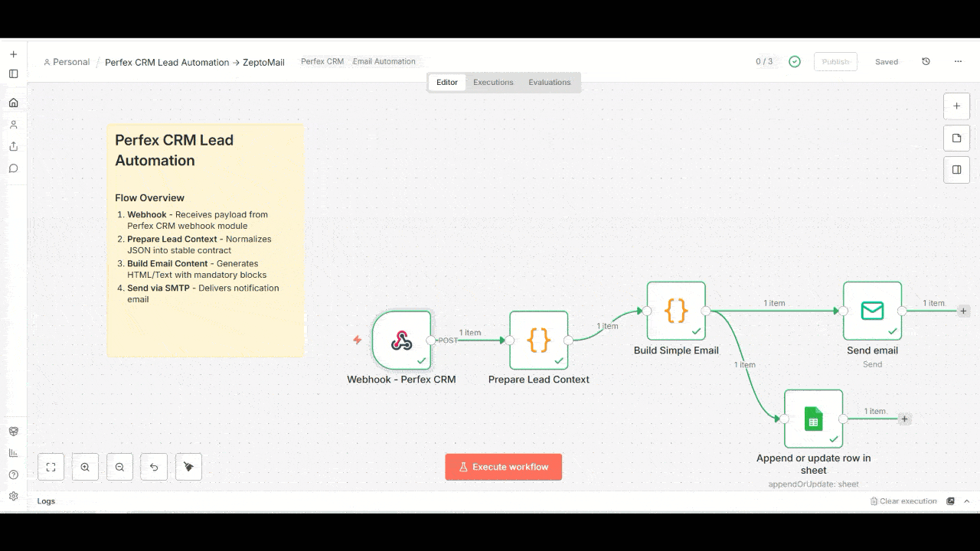
Task: Open workflow history clock icon
Action: click(926, 62)
